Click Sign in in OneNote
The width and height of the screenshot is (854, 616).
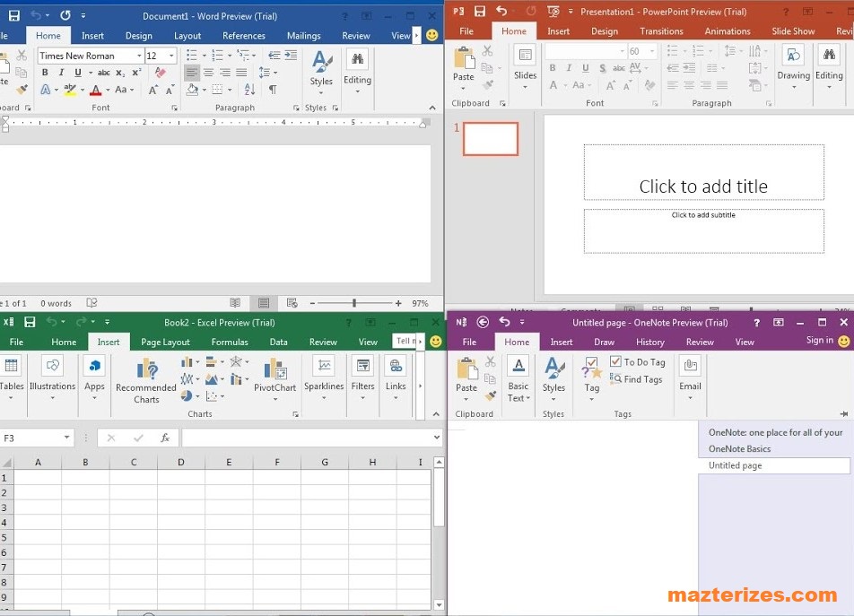[x=820, y=340]
